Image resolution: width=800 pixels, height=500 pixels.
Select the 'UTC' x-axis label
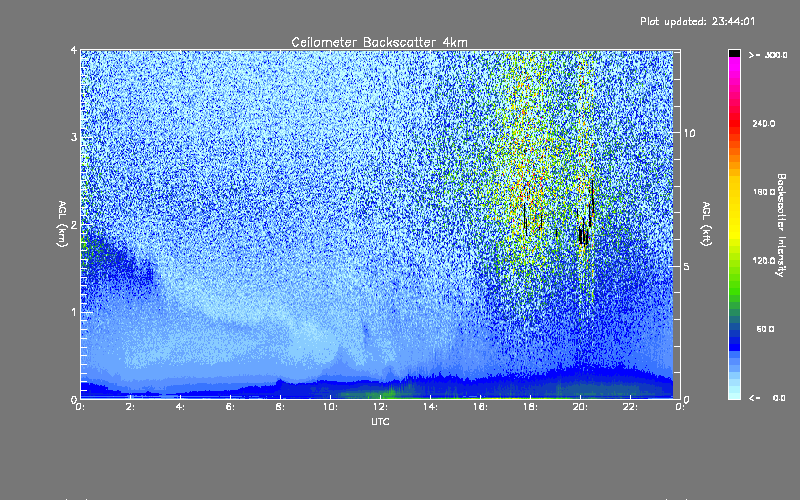(x=380, y=421)
